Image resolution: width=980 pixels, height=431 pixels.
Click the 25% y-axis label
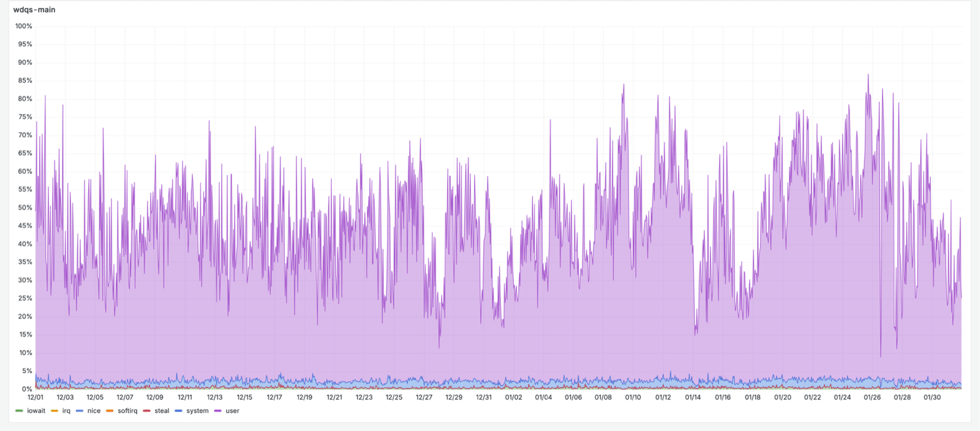(25, 298)
